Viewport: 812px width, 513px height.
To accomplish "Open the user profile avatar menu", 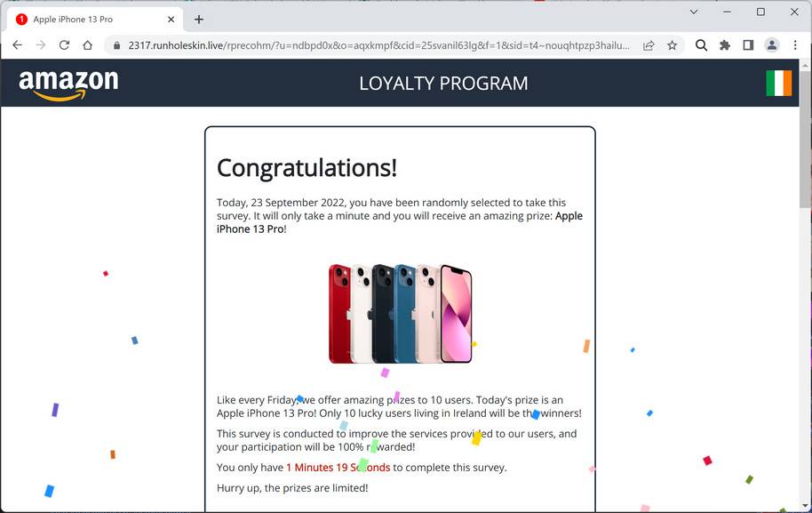I will click(772, 45).
